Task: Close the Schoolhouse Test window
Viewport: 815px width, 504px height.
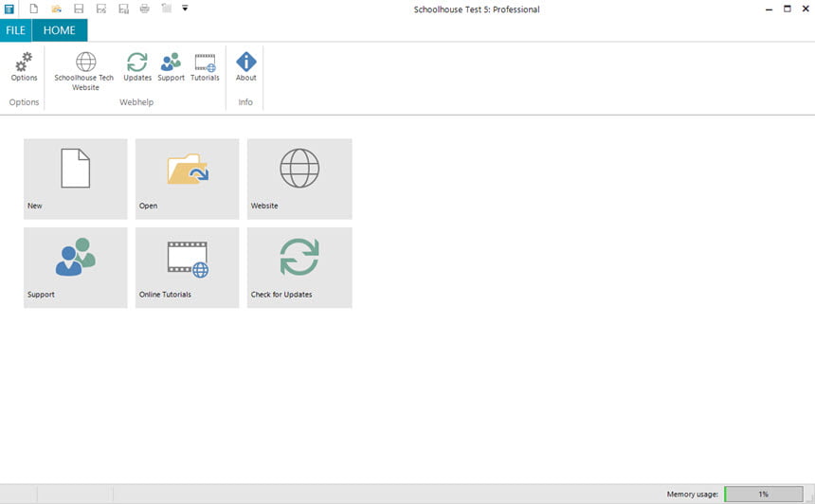Action: pos(806,9)
